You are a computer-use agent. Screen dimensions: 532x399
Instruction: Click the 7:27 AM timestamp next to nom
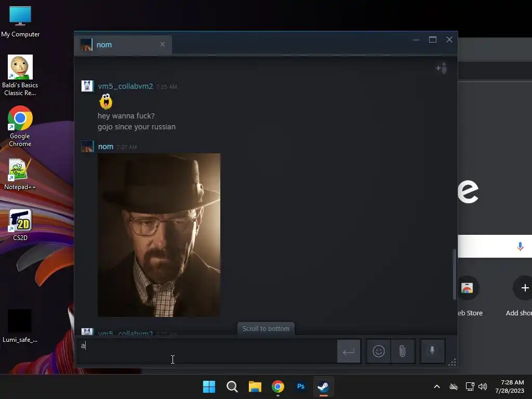click(x=126, y=147)
